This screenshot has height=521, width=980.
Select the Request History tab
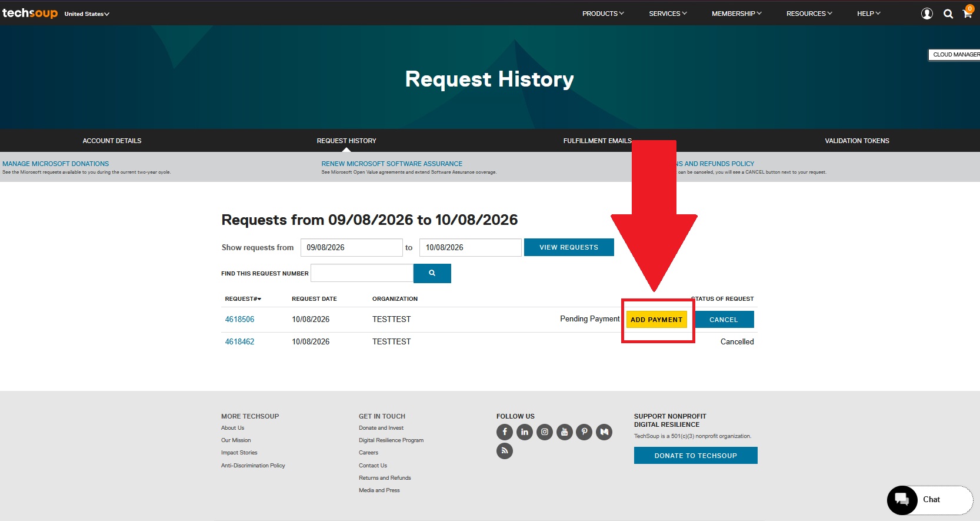tap(346, 141)
